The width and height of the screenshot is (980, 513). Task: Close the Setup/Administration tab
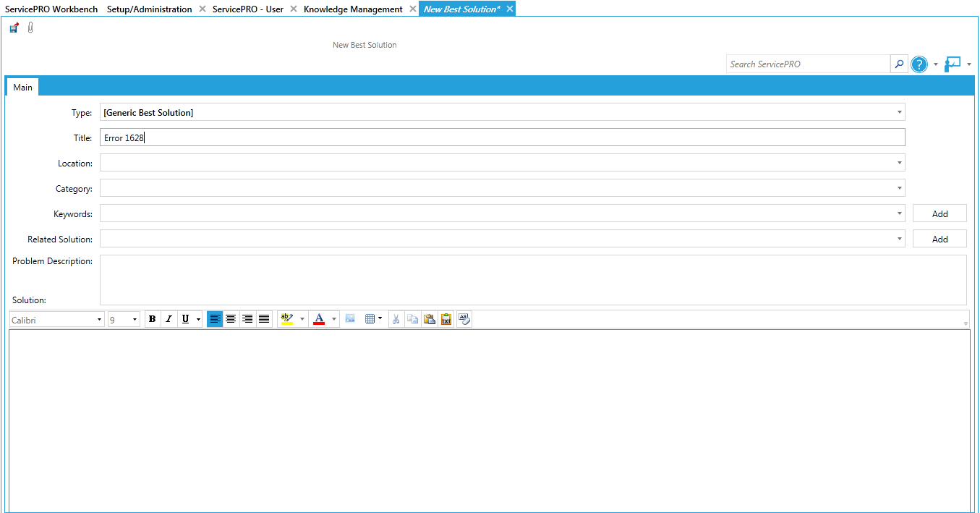point(203,9)
